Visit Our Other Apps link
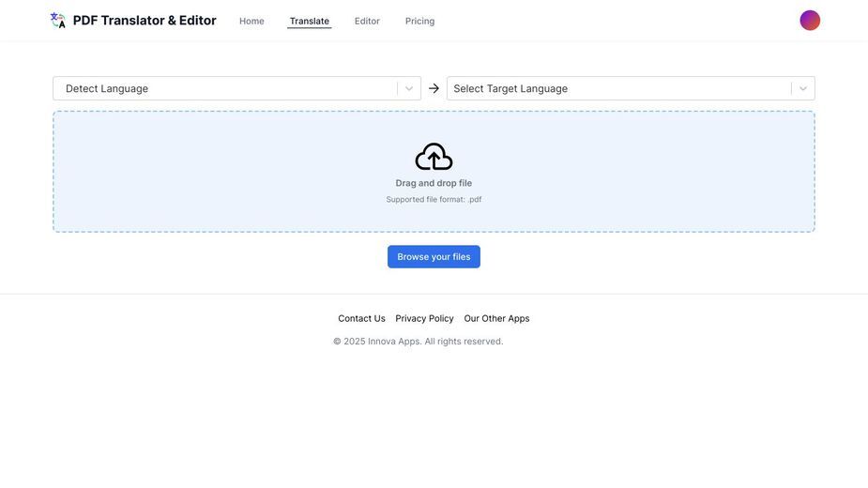This screenshot has height=488, width=868. point(496,318)
